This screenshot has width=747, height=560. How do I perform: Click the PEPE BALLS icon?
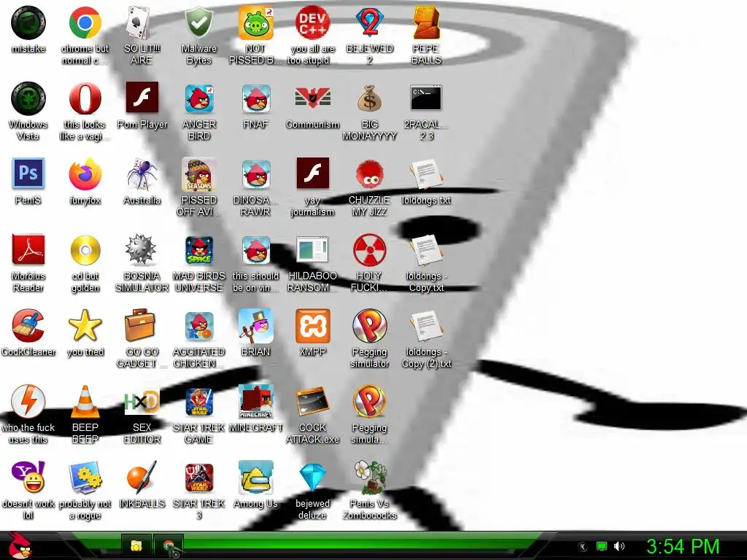426,23
